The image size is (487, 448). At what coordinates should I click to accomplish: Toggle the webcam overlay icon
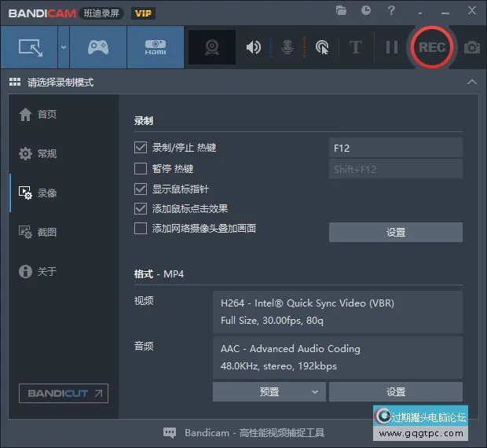point(212,47)
